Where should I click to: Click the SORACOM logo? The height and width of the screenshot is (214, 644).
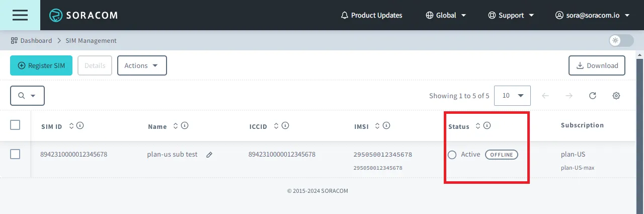[84, 15]
